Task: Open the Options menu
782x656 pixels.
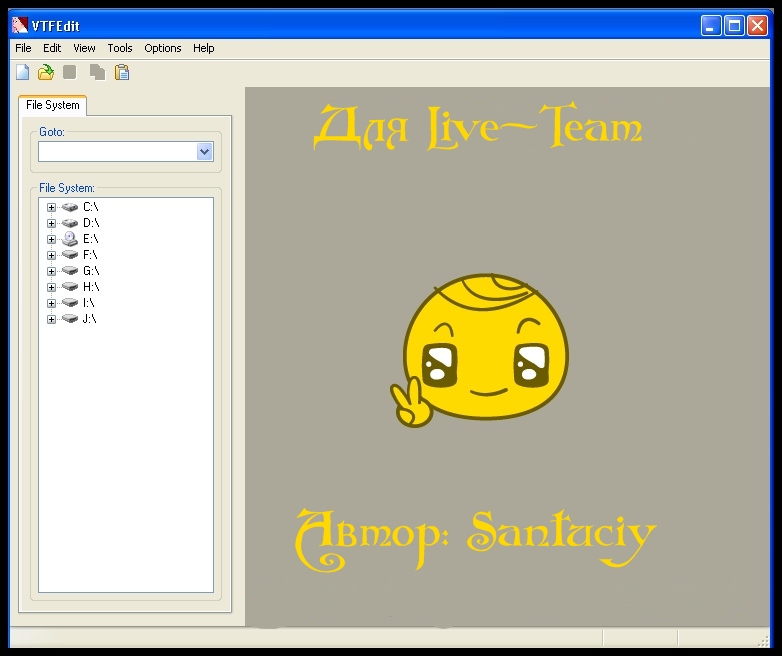Action: click(x=163, y=48)
